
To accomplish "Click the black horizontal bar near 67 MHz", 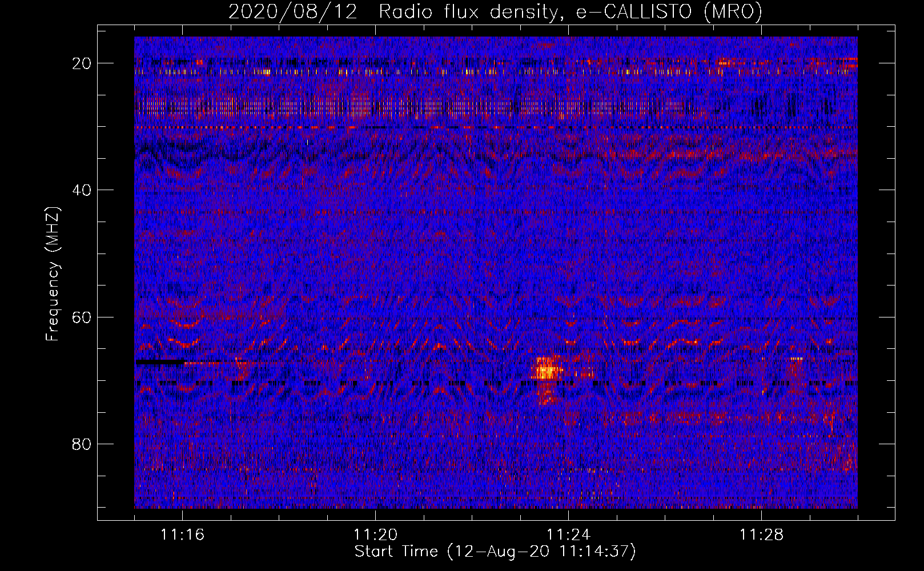I will [160, 362].
